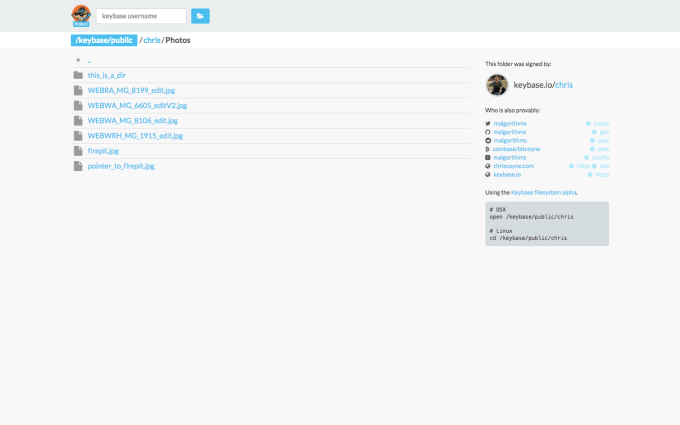Image resolution: width=680 pixels, height=425 pixels.
Task: Click the Bitcoin icon
Action: click(487, 149)
